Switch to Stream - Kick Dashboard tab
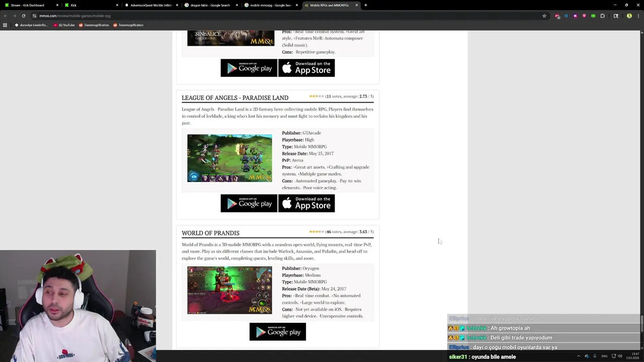Image resolution: width=644 pixels, height=362 pixels. coord(31,5)
